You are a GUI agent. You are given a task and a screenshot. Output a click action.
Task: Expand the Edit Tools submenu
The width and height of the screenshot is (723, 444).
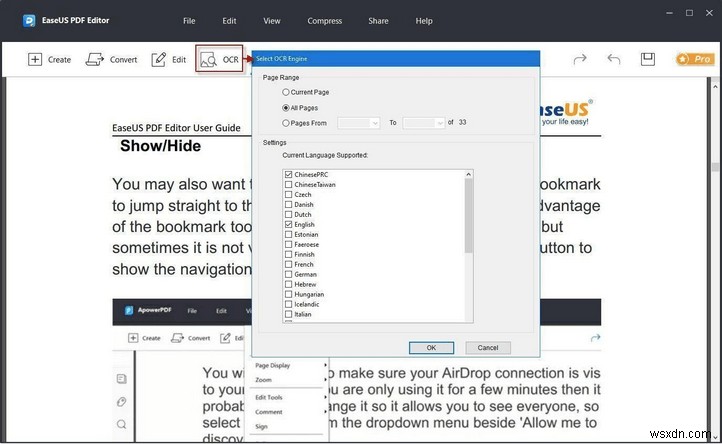point(290,397)
